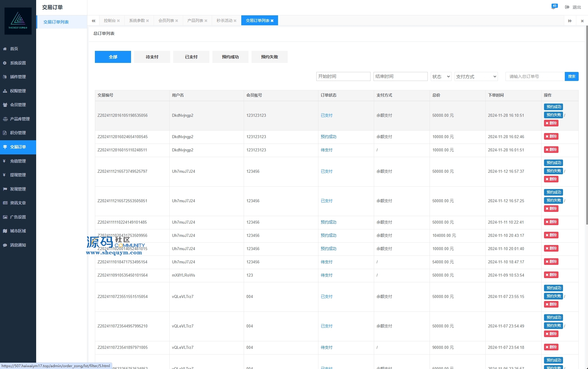Viewport: 588px width, 369px height.
Task: Click the 开始时间 start date field
Action: coord(343,76)
